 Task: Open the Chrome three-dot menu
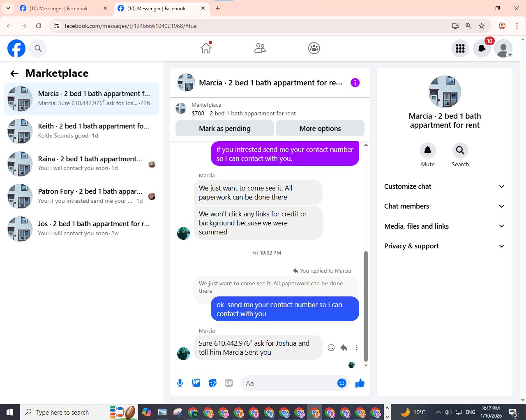pos(517,26)
